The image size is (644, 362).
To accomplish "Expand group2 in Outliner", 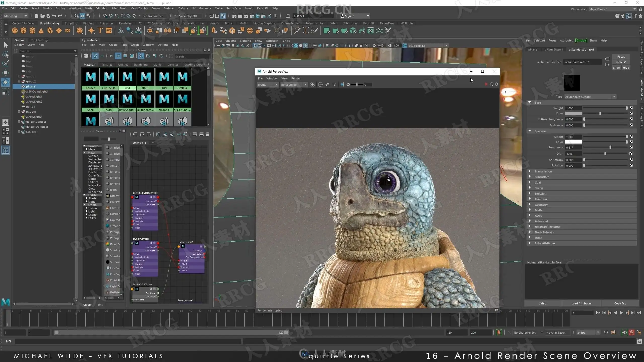I will pyautogui.click(x=19, y=81).
